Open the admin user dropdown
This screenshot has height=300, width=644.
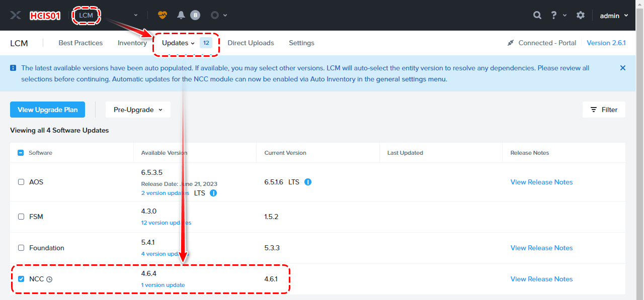(614, 16)
